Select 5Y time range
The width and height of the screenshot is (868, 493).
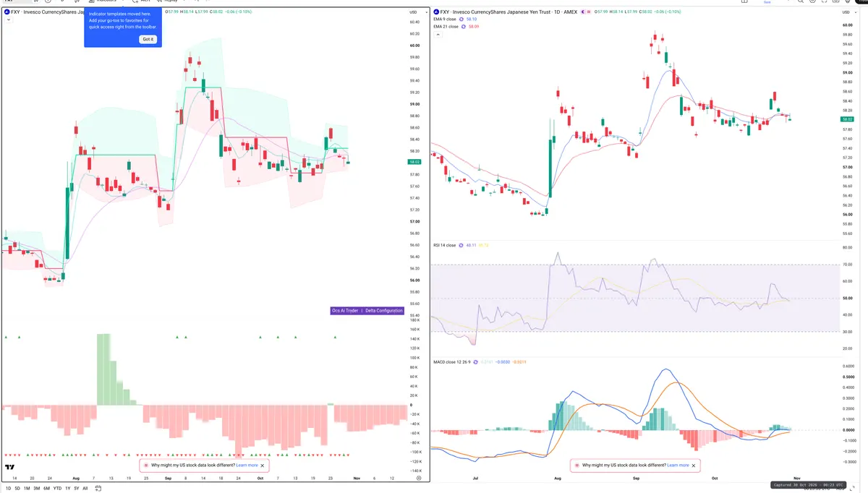point(77,489)
